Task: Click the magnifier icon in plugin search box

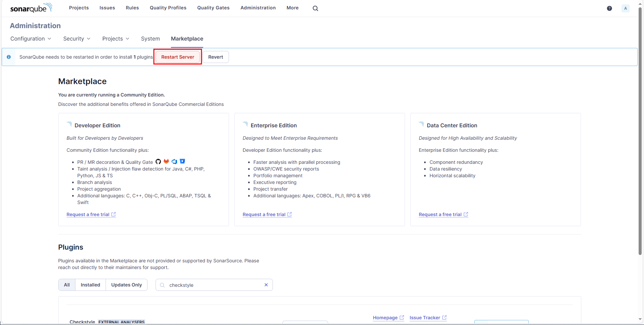Action: (162, 285)
